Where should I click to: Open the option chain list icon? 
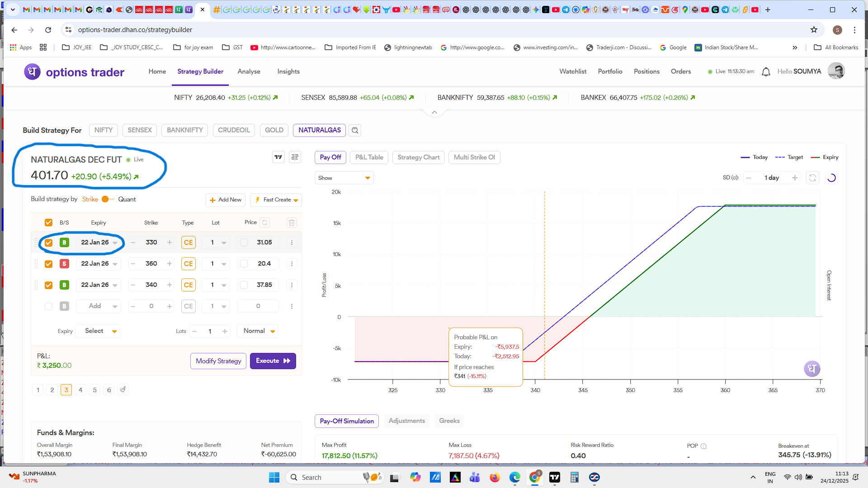pos(295,157)
